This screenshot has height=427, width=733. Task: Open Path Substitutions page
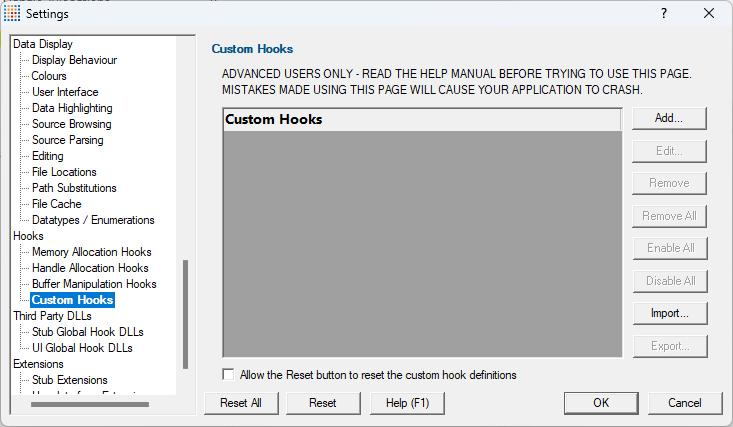coord(74,188)
